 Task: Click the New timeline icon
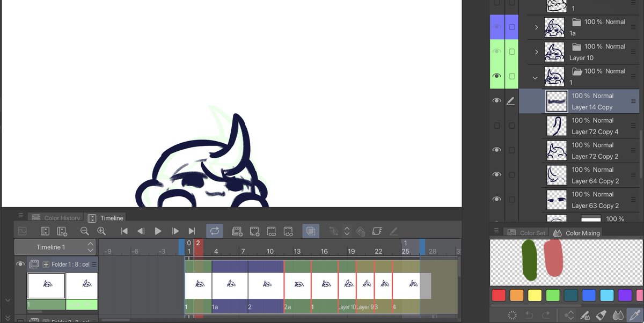45,231
